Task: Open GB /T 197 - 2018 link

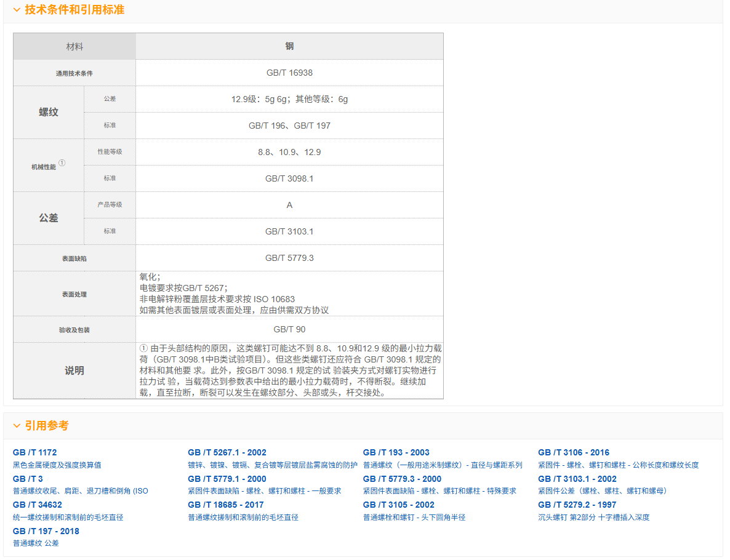Action: (46, 531)
